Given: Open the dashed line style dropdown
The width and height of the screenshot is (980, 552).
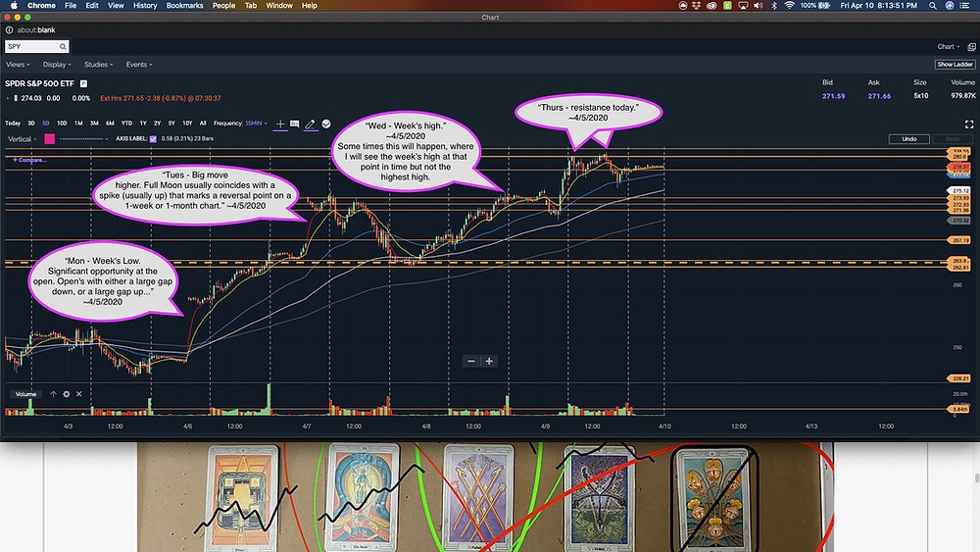Looking at the screenshot, I should (83, 139).
